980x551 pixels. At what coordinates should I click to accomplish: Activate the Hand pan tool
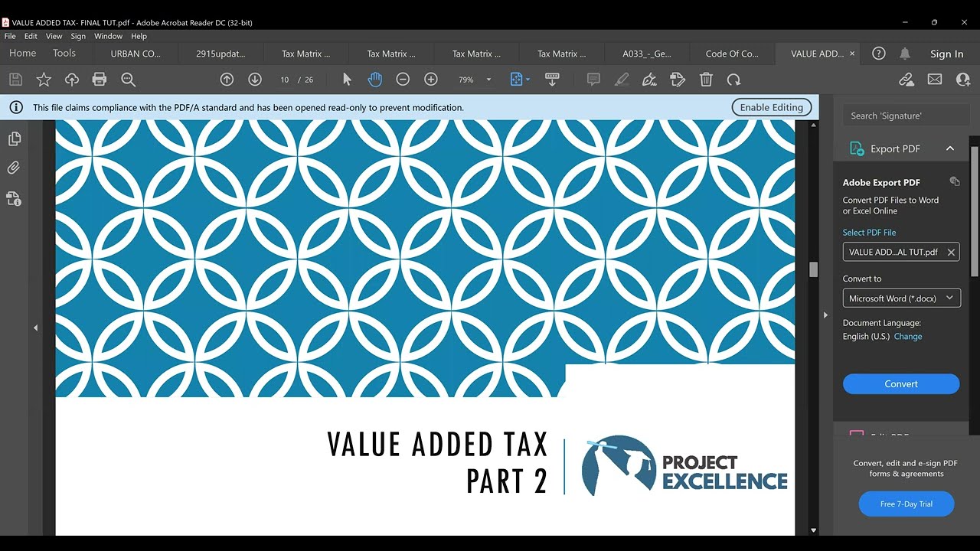[374, 80]
